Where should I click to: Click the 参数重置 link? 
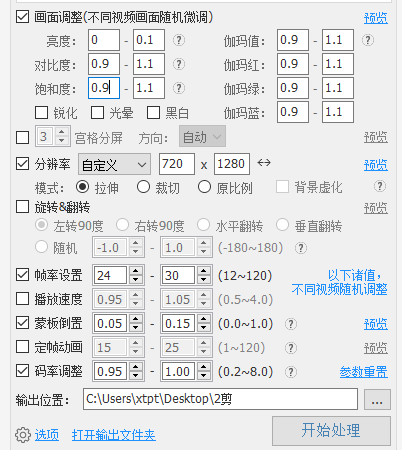coord(364,372)
